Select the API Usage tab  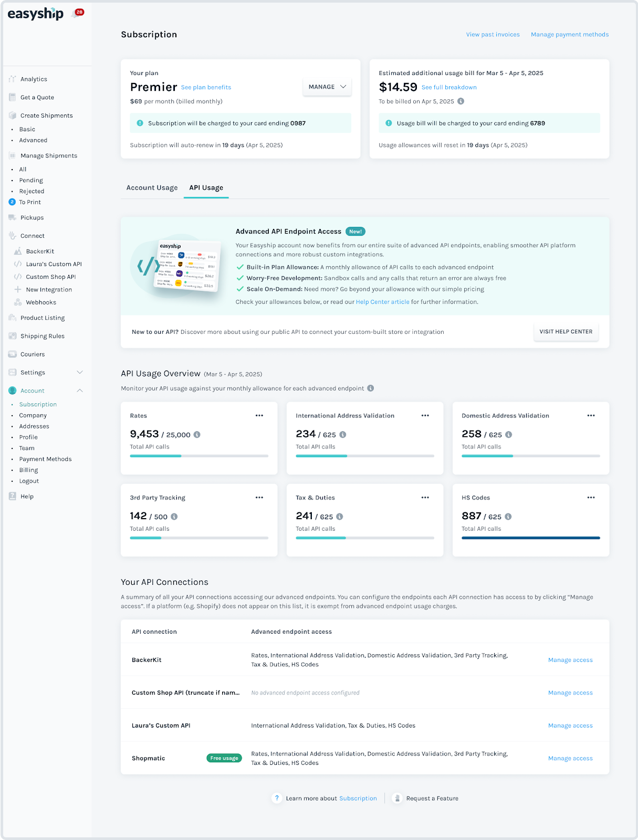pos(206,188)
